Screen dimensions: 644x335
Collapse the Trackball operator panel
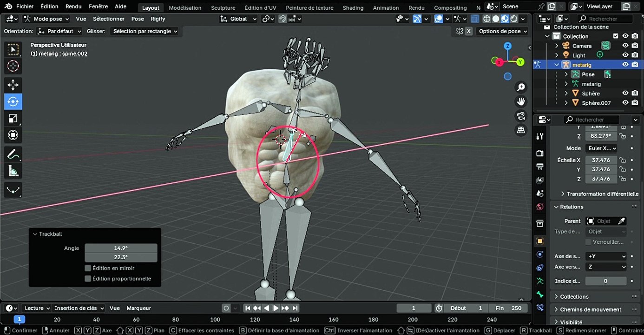point(35,234)
